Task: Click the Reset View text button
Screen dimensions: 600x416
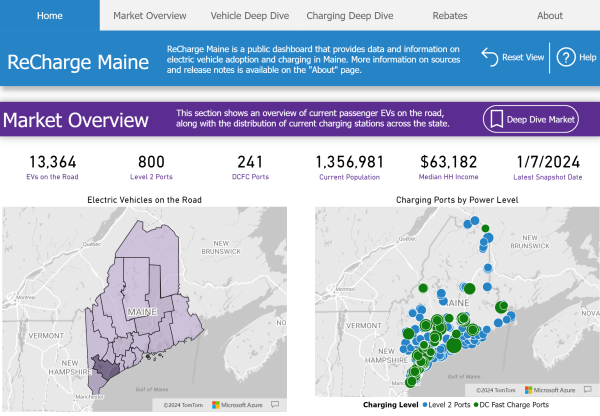Action: point(523,57)
